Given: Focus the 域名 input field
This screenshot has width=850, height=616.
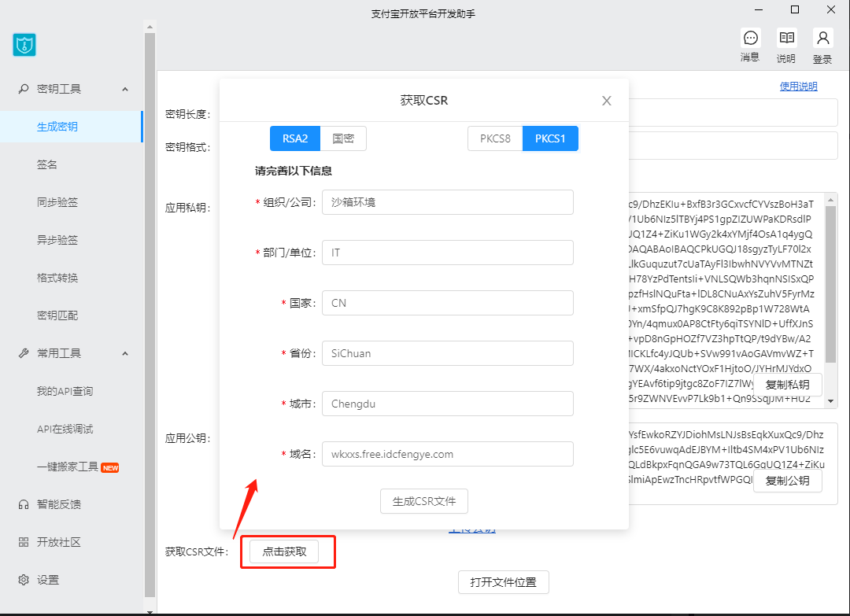Looking at the screenshot, I should 448,454.
